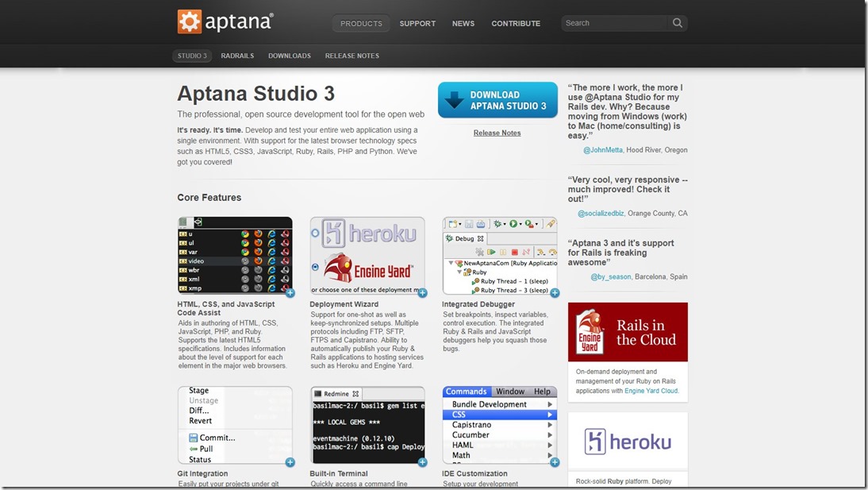Image resolution: width=868 pixels, height=490 pixels.
Task: Click Download Aptana Studio 3 button
Action: (497, 100)
